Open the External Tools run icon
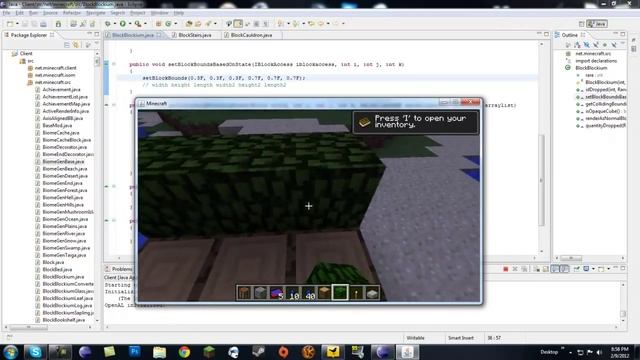The width and height of the screenshot is (640, 360). (x=138, y=24)
